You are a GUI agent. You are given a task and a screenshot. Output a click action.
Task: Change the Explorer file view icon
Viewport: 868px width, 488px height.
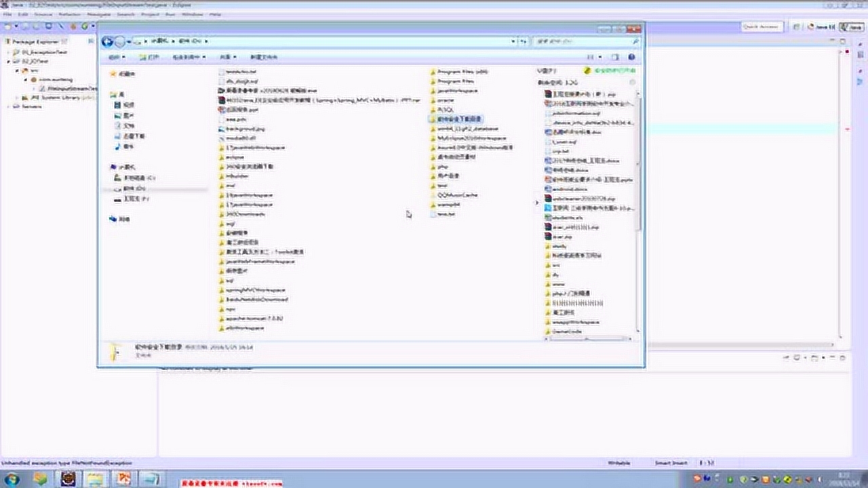[x=590, y=57]
